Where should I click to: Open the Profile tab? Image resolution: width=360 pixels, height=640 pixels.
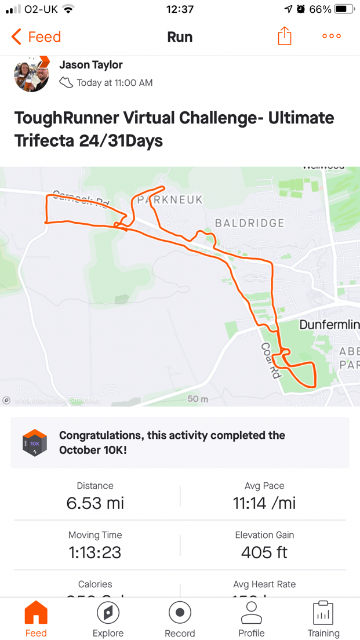(251, 619)
